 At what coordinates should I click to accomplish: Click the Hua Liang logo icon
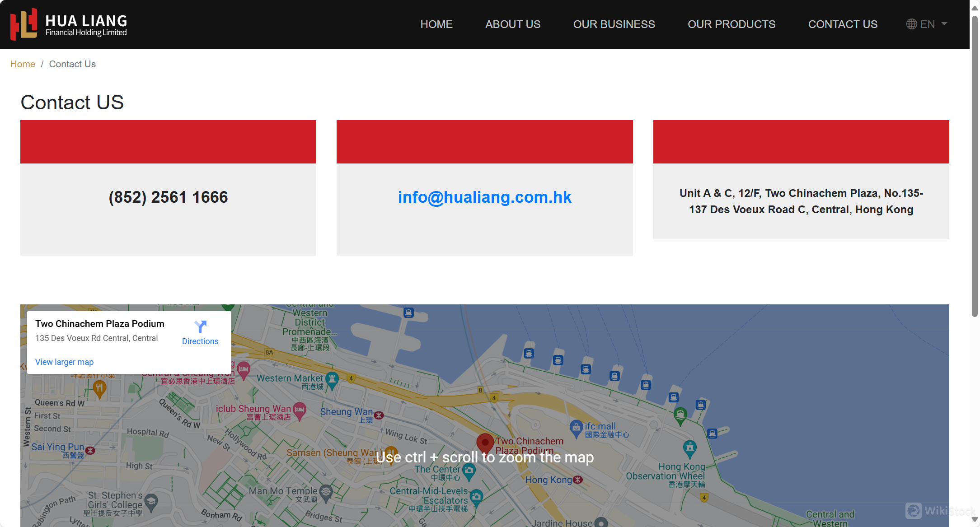point(23,24)
